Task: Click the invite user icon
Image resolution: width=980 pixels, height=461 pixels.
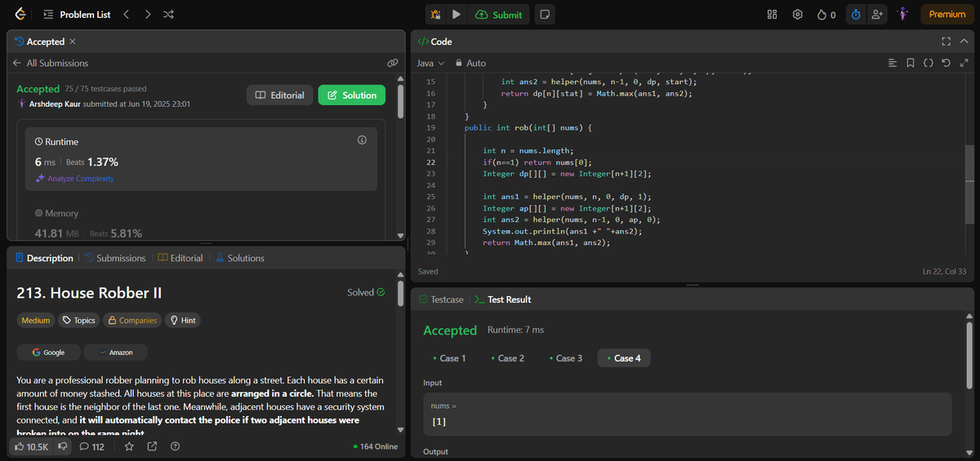Action: pos(878,15)
